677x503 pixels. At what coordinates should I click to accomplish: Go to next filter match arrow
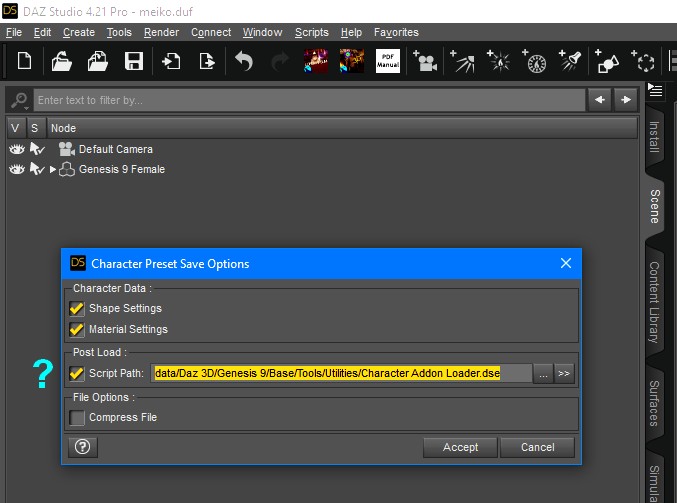point(626,100)
